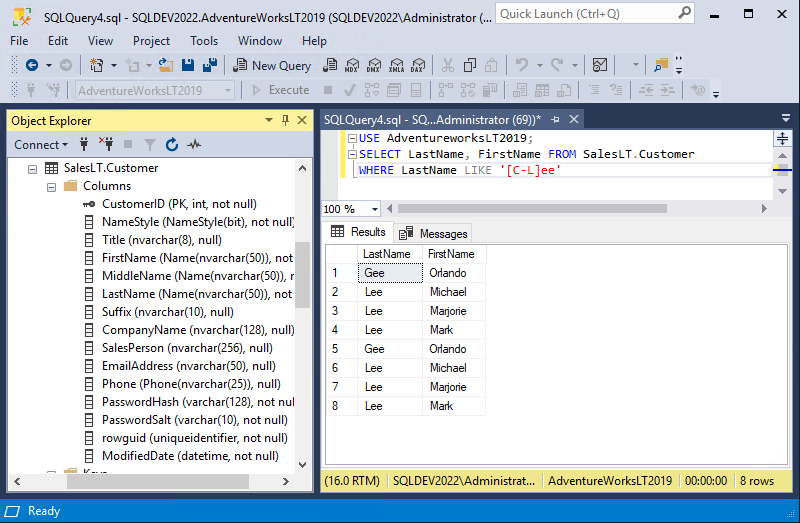Image resolution: width=800 pixels, height=523 pixels.
Task: Click the Comment Out Selected Lines icon
Action: point(594,90)
